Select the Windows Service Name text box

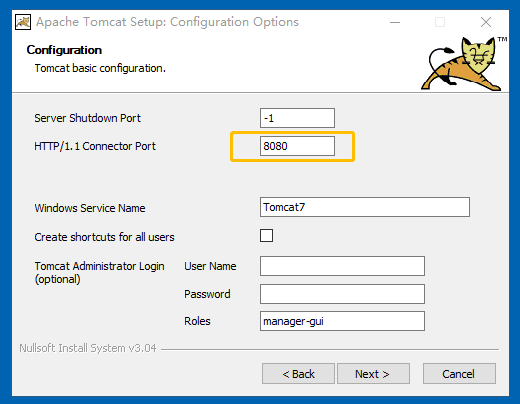[x=365, y=207]
